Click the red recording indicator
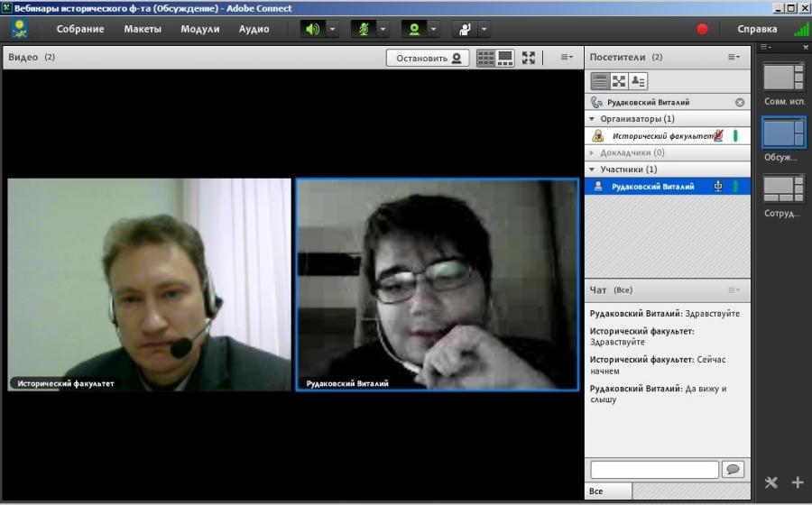 tap(702, 29)
